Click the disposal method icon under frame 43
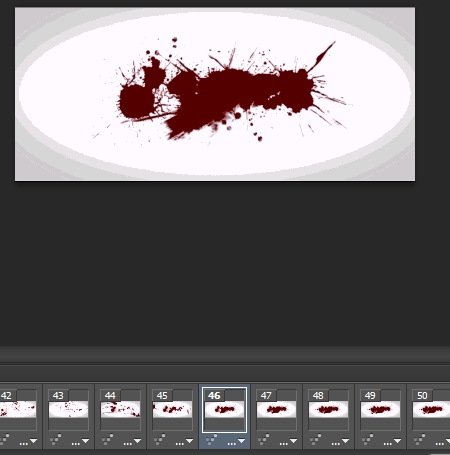Screen dimensions: 450x455 (x=55, y=440)
